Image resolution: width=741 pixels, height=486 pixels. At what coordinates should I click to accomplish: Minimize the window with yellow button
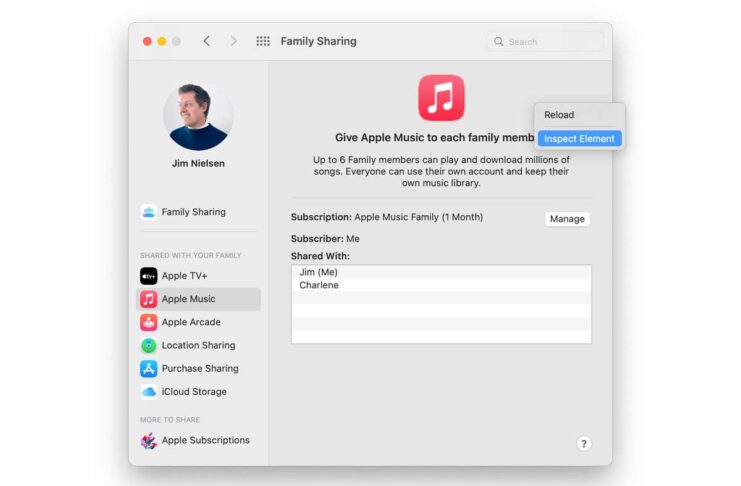coord(162,42)
